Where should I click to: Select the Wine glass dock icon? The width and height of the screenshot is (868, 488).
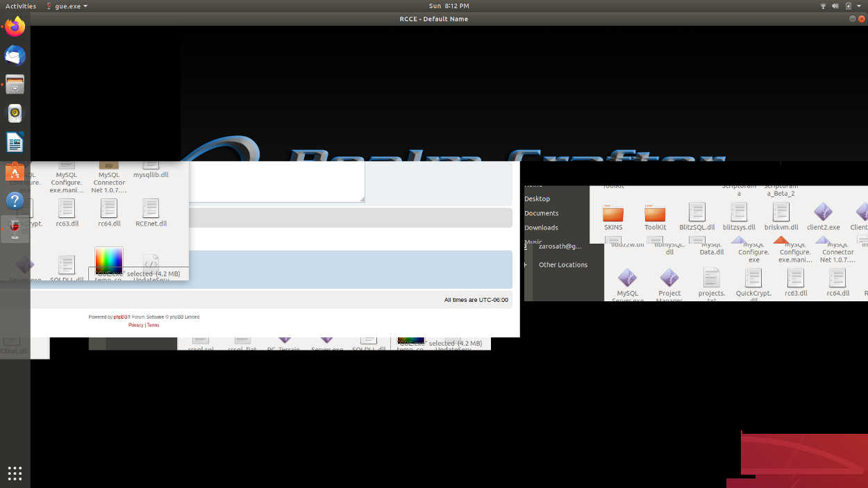click(x=15, y=228)
